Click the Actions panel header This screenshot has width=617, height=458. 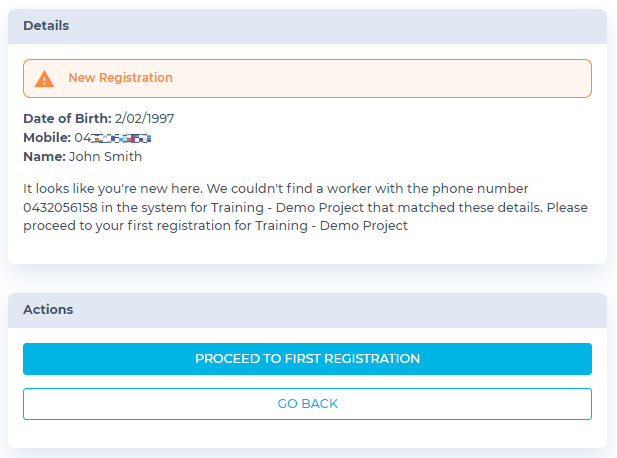pyautogui.click(x=307, y=310)
